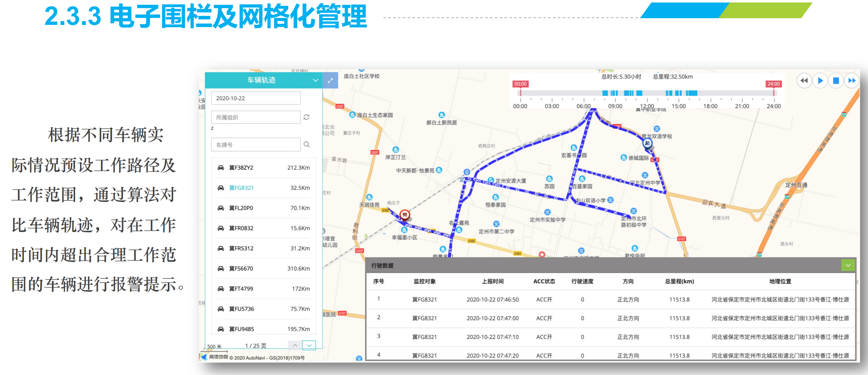Viewport: 868px width, 375px height.
Task: Click the red end-point map marker
Action: click(405, 215)
